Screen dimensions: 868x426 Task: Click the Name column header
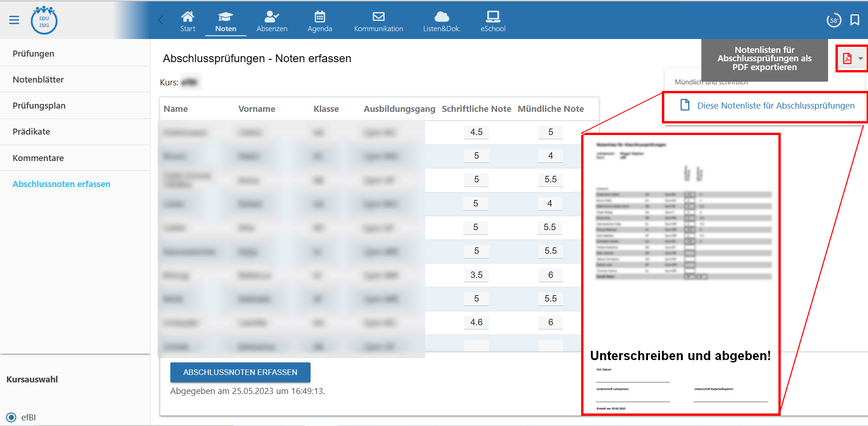click(175, 109)
